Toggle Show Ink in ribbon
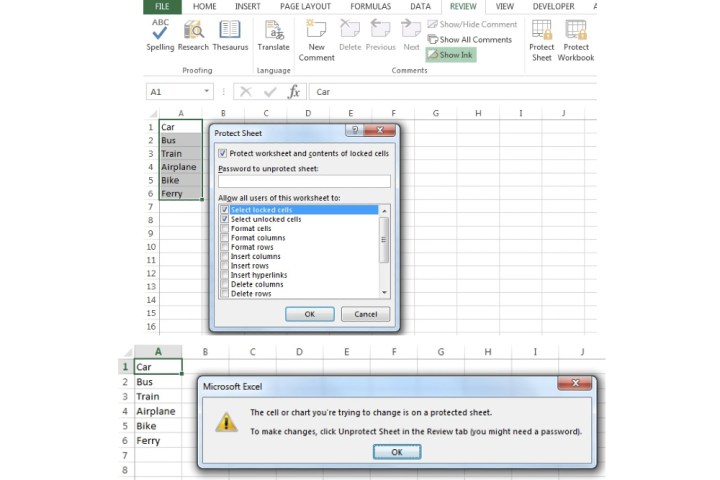The width and height of the screenshot is (720, 480). pos(450,55)
